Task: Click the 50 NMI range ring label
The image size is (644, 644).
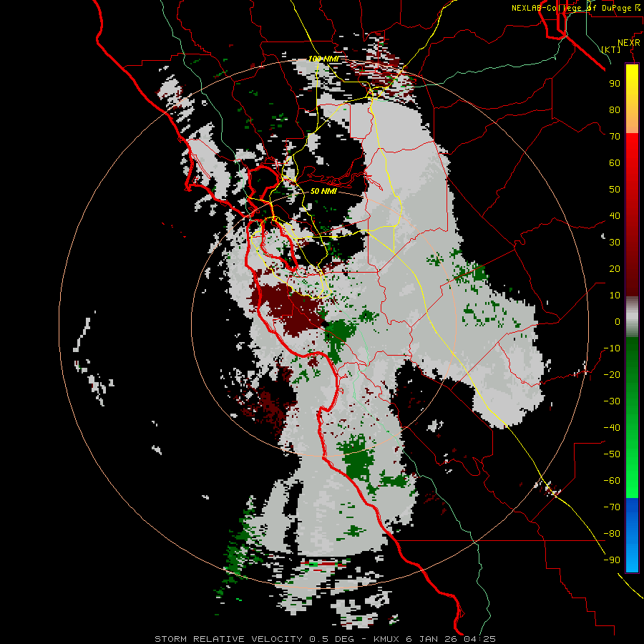Action: 323,191
